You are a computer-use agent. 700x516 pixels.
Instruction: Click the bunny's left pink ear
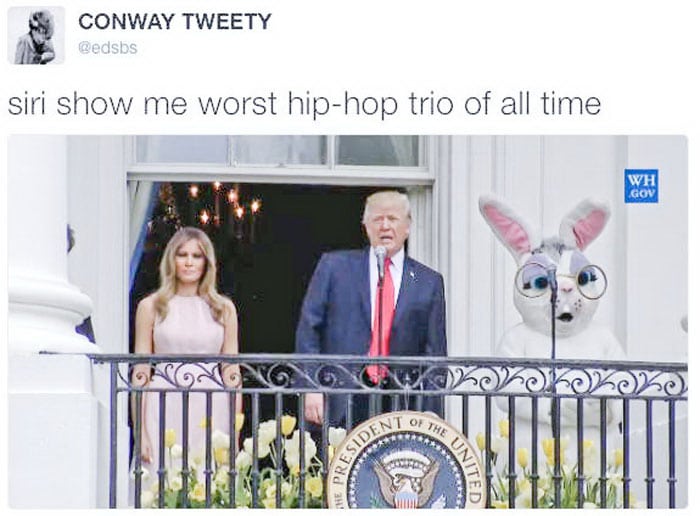click(503, 225)
